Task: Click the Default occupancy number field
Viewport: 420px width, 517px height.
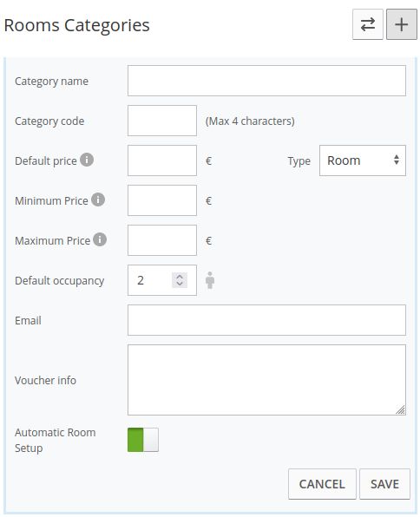Action: click(150, 280)
